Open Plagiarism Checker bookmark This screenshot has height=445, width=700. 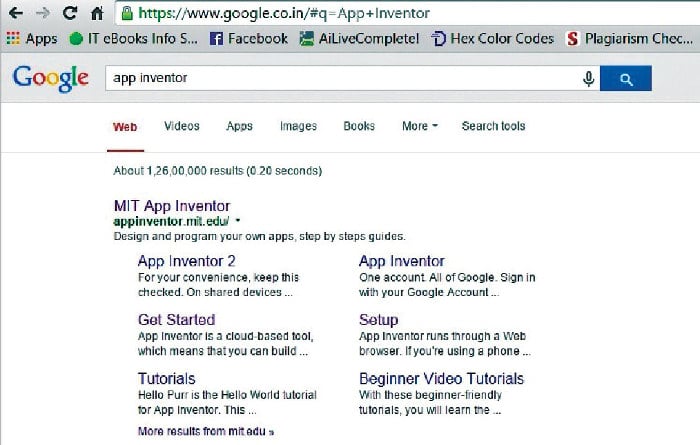tap(627, 39)
